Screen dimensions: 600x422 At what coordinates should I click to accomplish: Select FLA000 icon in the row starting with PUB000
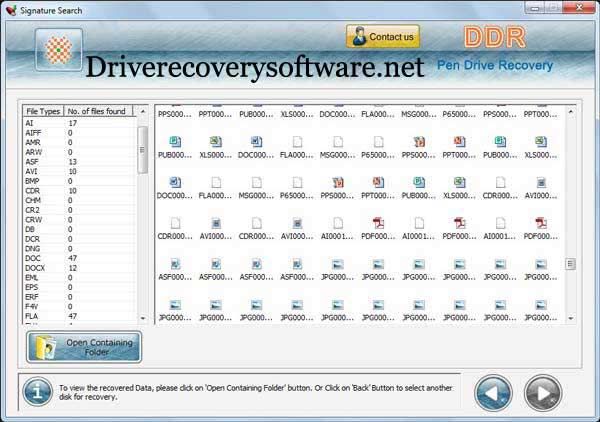pos(297,142)
